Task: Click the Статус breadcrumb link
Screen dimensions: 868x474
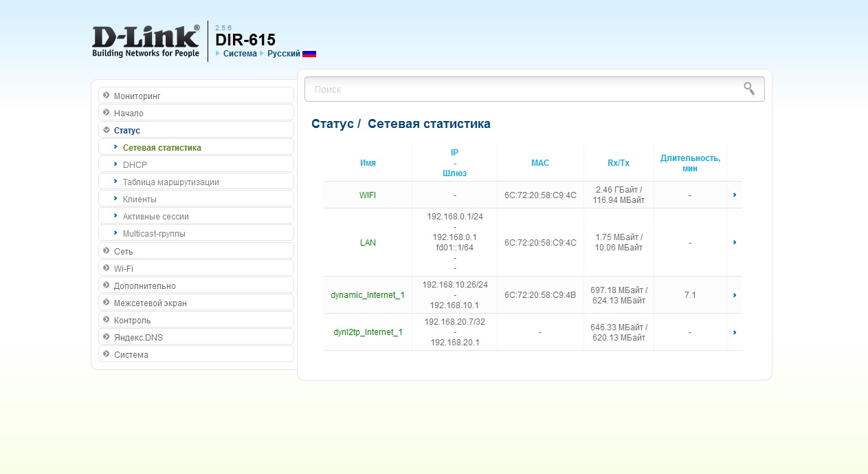Action: click(333, 124)
